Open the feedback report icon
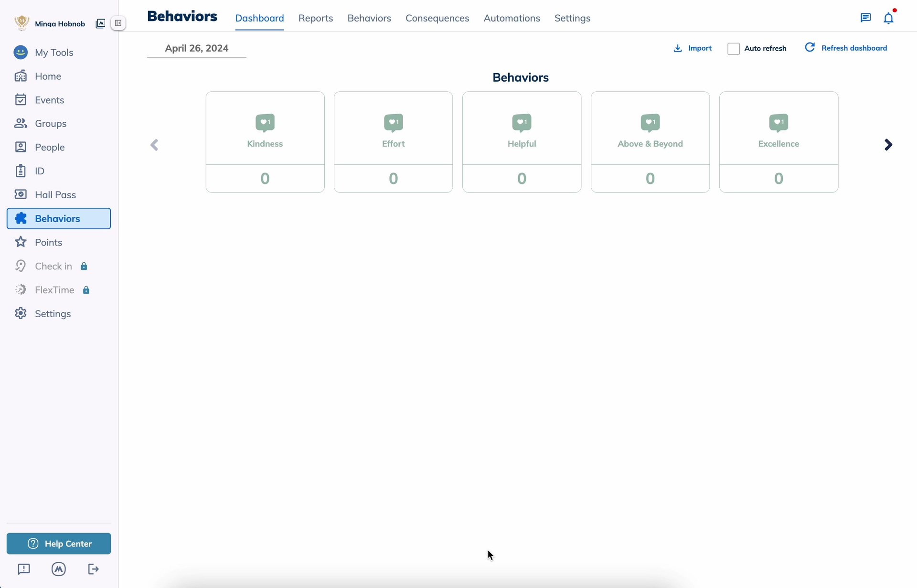The width and height of the screenshot is (917, 588). [24, 569]
